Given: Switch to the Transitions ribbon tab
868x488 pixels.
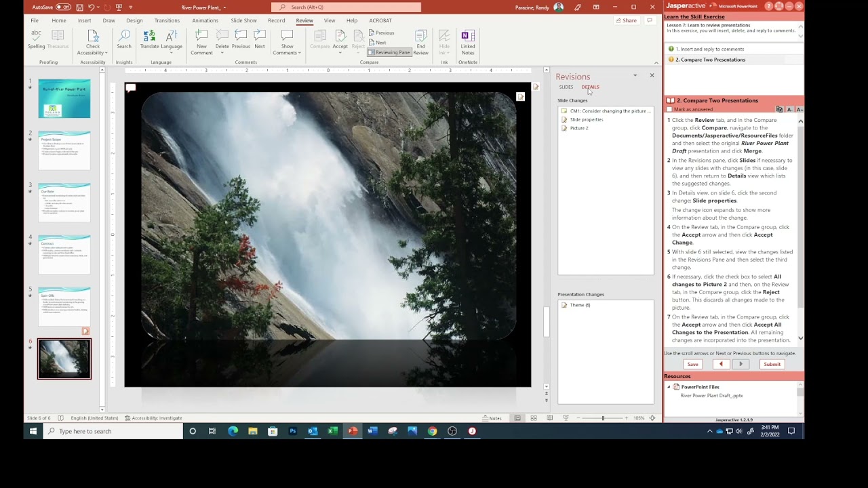Looking at the screenshot, I should (x=167, y=20).
